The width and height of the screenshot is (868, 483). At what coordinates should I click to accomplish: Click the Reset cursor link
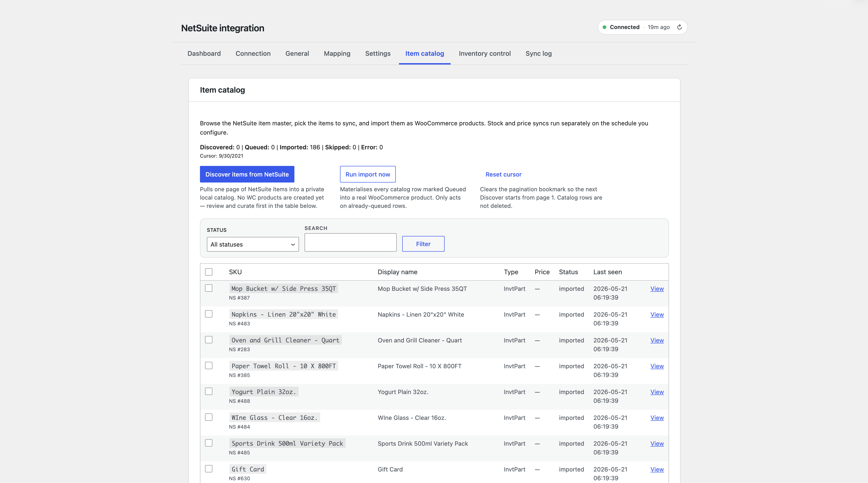(503, 174)
